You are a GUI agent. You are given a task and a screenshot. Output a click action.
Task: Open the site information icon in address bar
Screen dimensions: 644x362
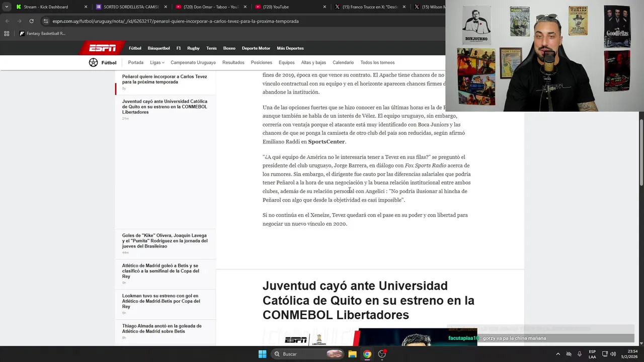(x=46, y=21)
